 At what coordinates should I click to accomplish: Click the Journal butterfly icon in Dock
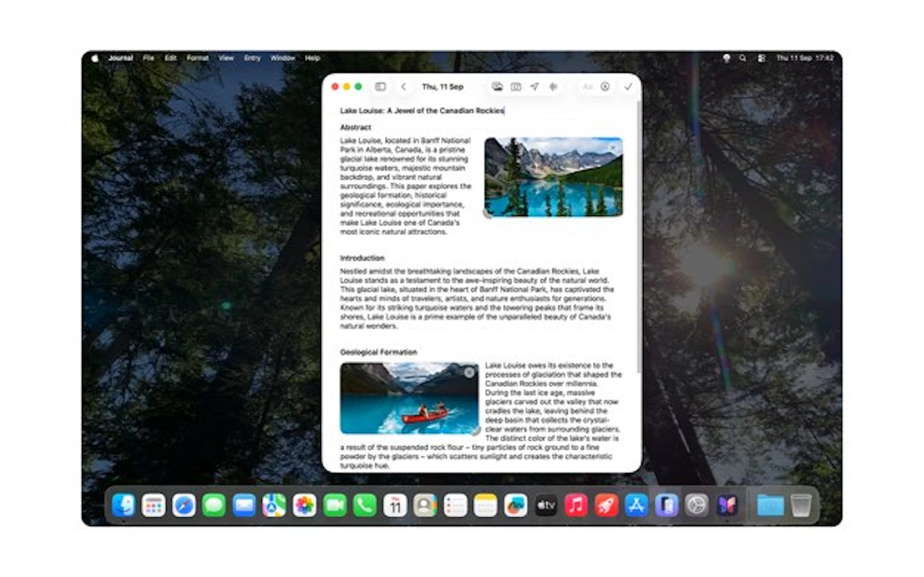(726, 505)
